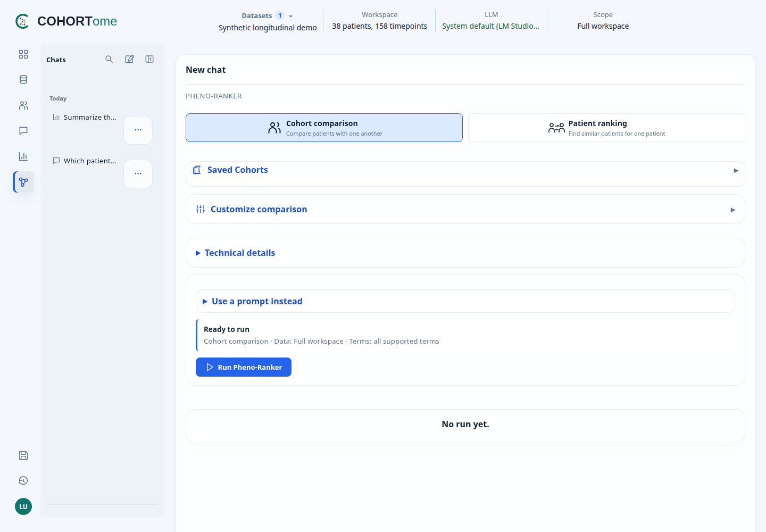The width and height of the screenshot is (766, 532).
Task: Select the Pheno-Ranker network icon in sidebar
Action: (x=23, y=182)
